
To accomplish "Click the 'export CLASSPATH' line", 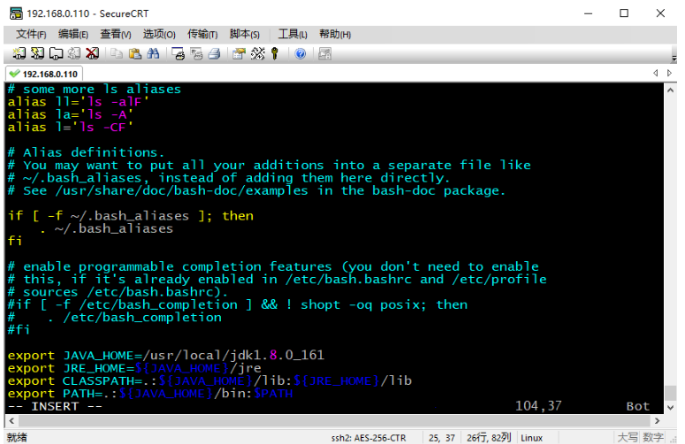I will [210, 381].
